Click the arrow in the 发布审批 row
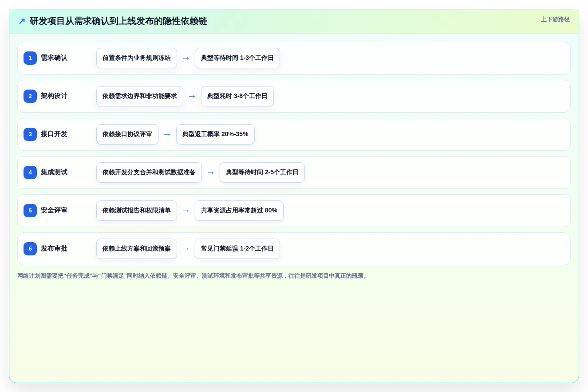 [x=186, y=249]
